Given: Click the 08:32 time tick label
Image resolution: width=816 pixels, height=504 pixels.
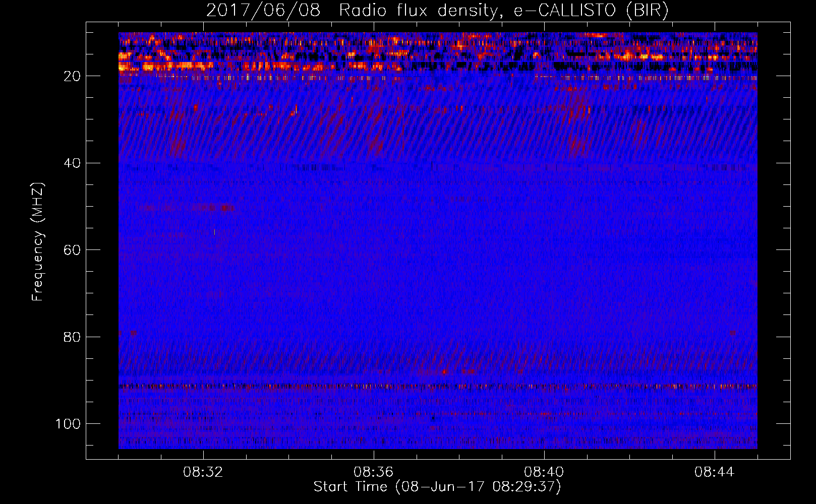Looking at the screenshot, I should pyautogui.click(x=203, y=472).
